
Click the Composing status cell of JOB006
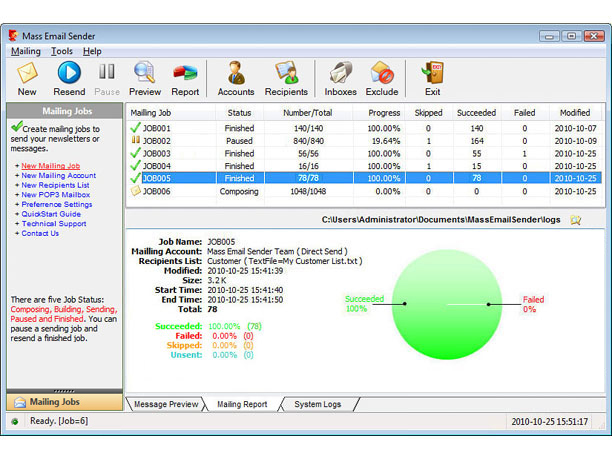point(239,192)
